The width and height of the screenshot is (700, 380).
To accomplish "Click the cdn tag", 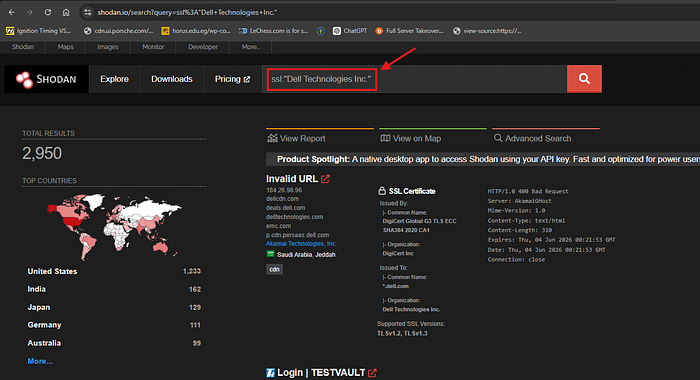I will (x=275, y=269).
